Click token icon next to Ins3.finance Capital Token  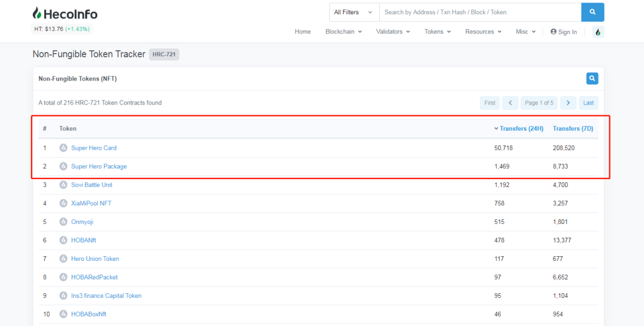coord(63,296)
